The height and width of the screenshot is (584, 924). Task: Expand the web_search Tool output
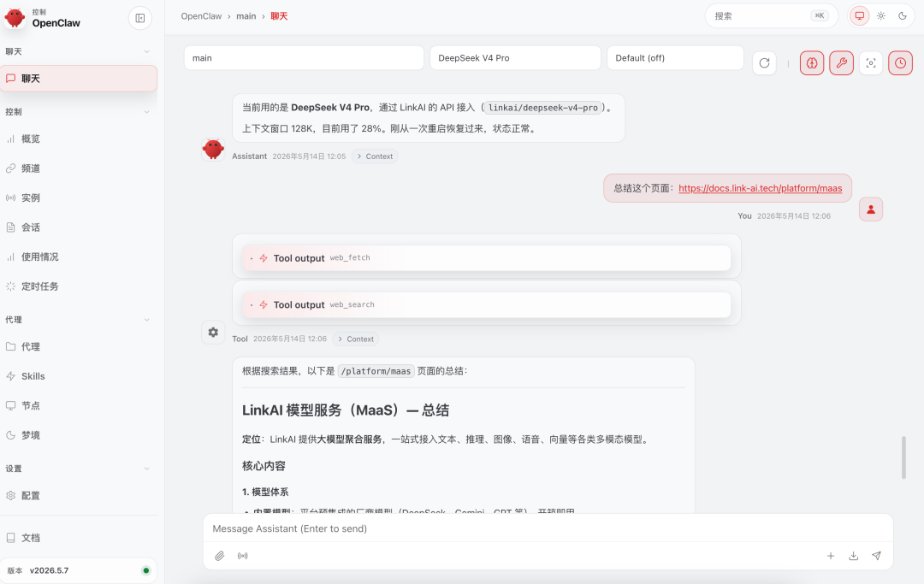[x=486, y=304]
